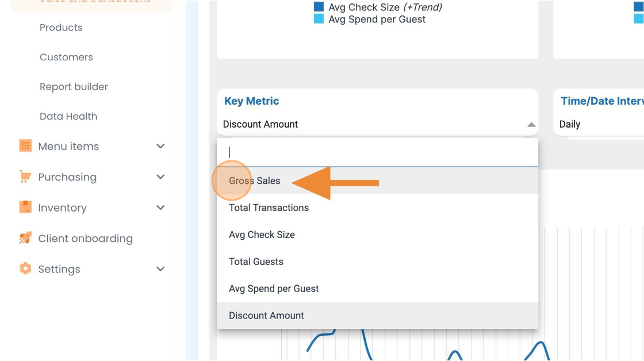Focus the metric search input field
644x361 pixels.
[377, 152]
